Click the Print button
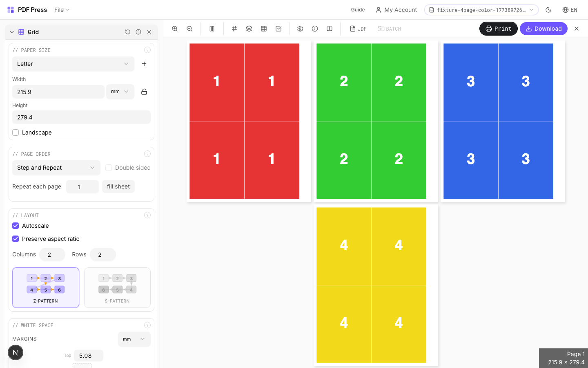 point(498,29)
